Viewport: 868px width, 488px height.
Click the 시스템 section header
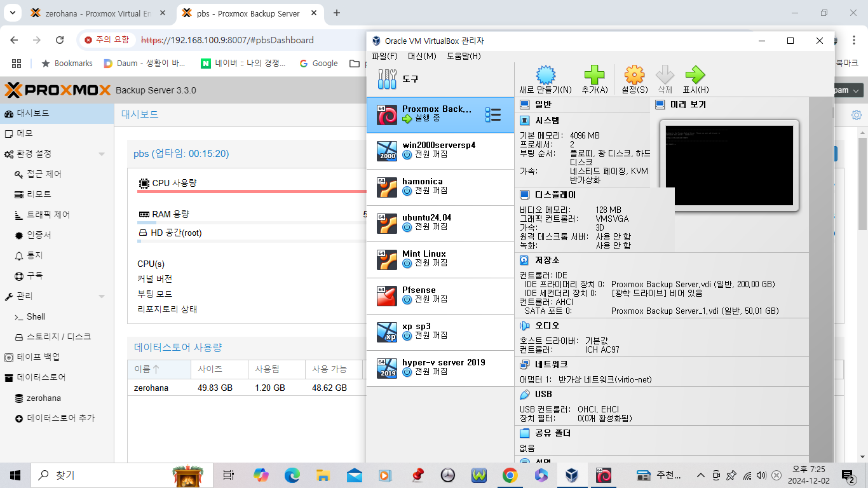pos(547,120)
